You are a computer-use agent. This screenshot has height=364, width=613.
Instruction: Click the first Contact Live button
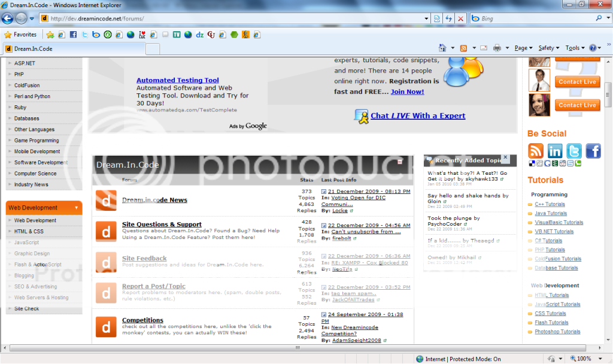577,81
